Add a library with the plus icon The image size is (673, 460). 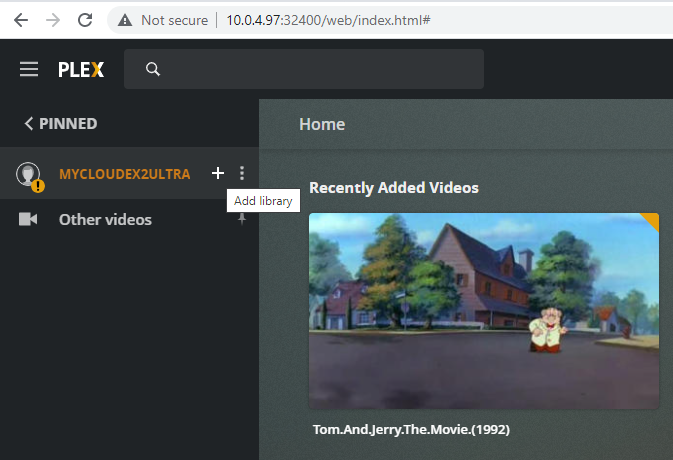point(218,173)
